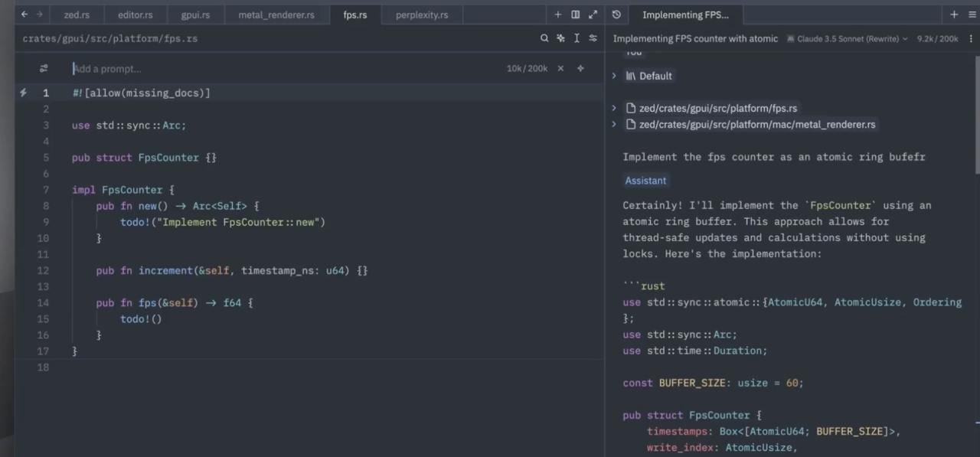Open the perplexity.rs tab
The height and width of the screenshot is (457, 980).
click(421, 15)
